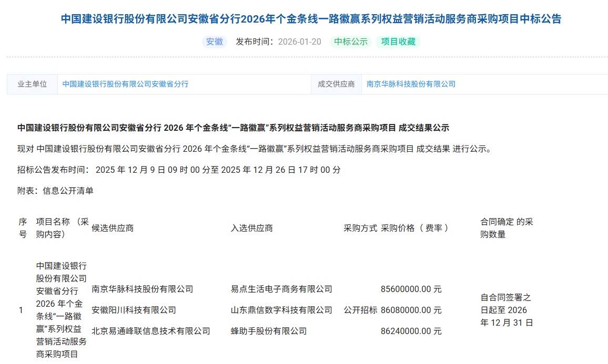
Task: Click the 公开招标 cell
Action: pyautogui.click(x=360, y=310)
